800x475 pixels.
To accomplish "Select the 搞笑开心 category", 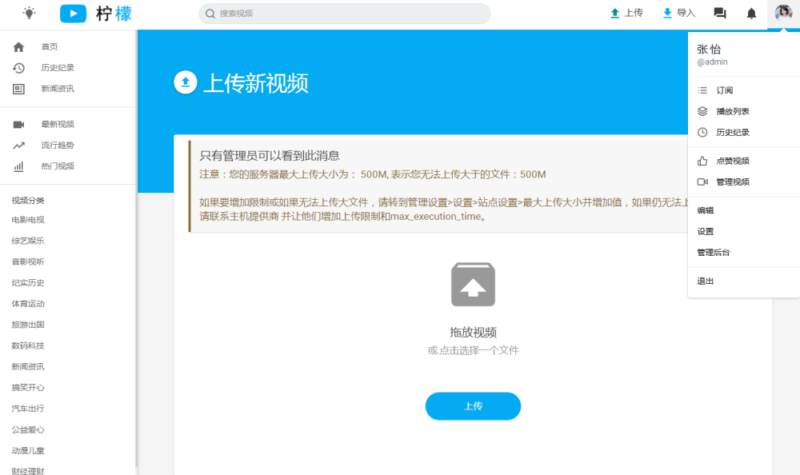I will coord(28,387).
